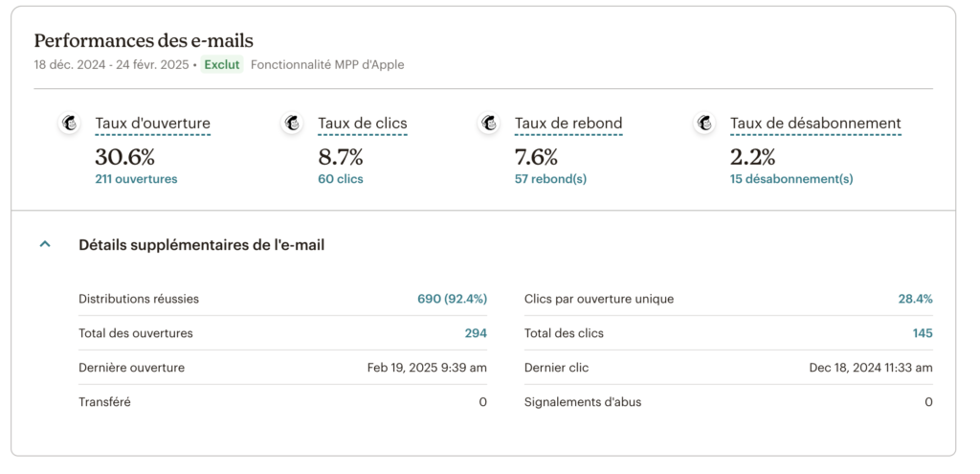Open clics par ouverture 28.4% link
This screenshot has width=980, height=474.
(915, 299)
